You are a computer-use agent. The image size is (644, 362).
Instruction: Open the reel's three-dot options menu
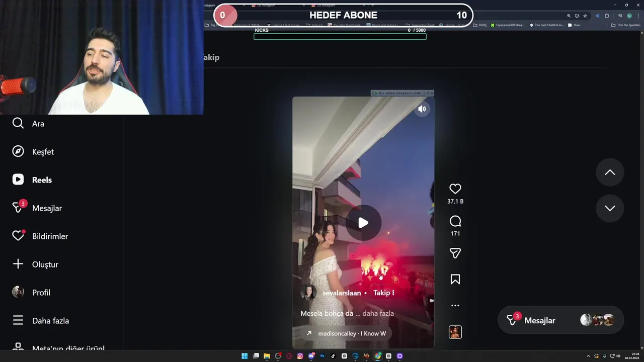[x=455, y=305]
